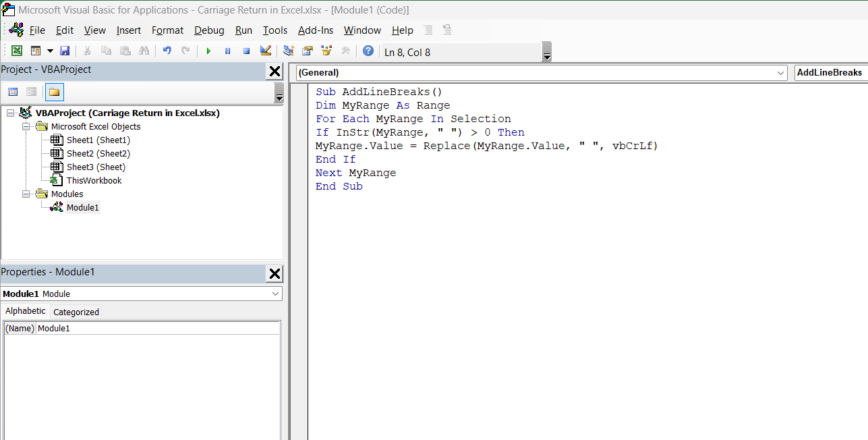The image size is (868, 440).
Task: Select Module1 in the Modules folder
Action: click(x=83, y=208)
